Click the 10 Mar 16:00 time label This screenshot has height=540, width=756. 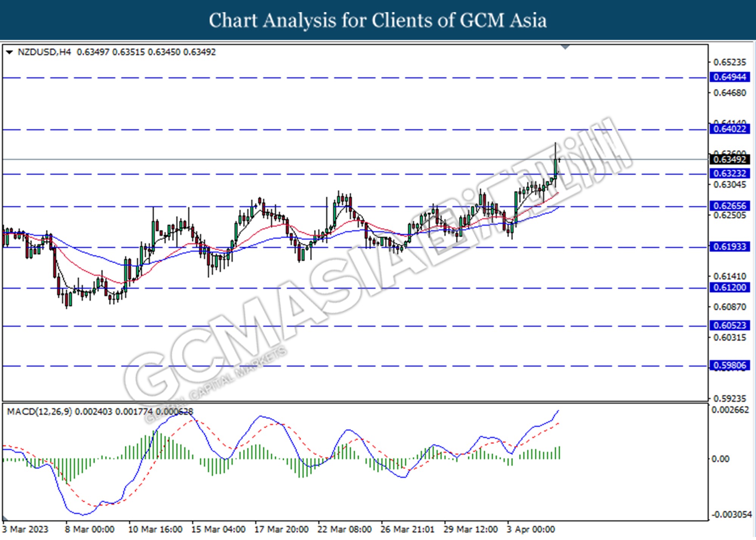point(155,529)
